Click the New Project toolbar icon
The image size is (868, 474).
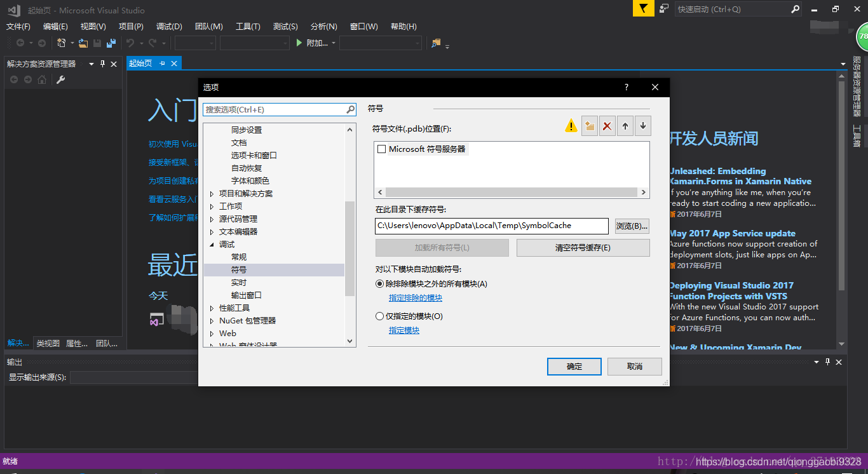pos(61,43)
